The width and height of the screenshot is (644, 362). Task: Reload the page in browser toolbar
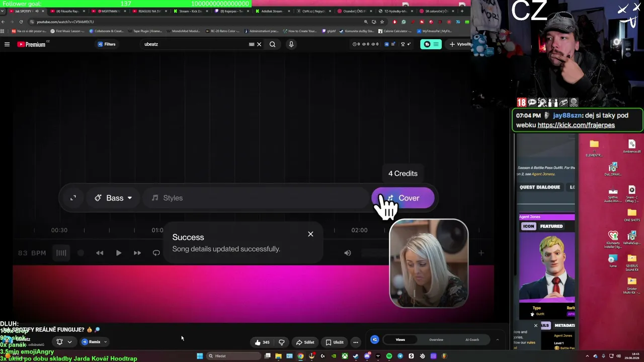pyautogui.click(x=21, y=22)
